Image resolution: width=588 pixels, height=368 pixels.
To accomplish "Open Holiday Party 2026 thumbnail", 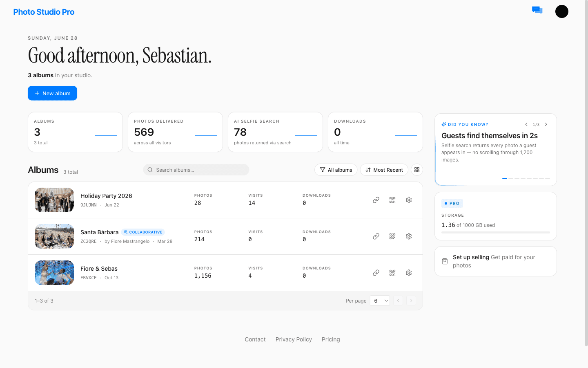I will [54, 200].
